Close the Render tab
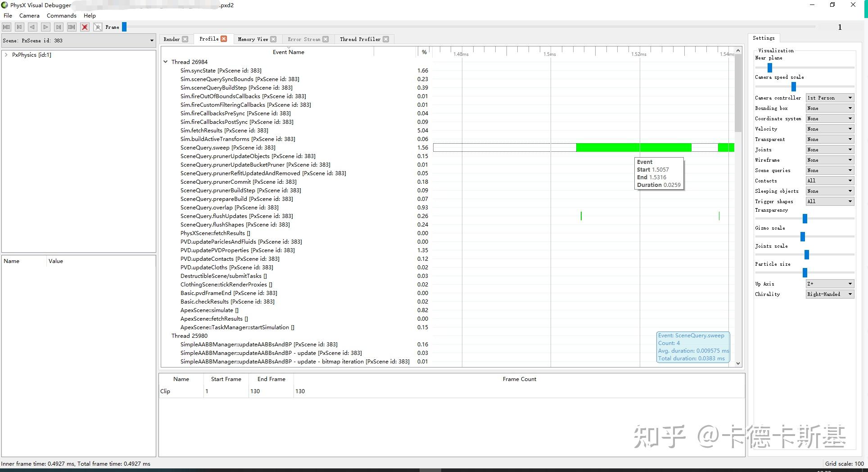 click(x=185, y=39)
